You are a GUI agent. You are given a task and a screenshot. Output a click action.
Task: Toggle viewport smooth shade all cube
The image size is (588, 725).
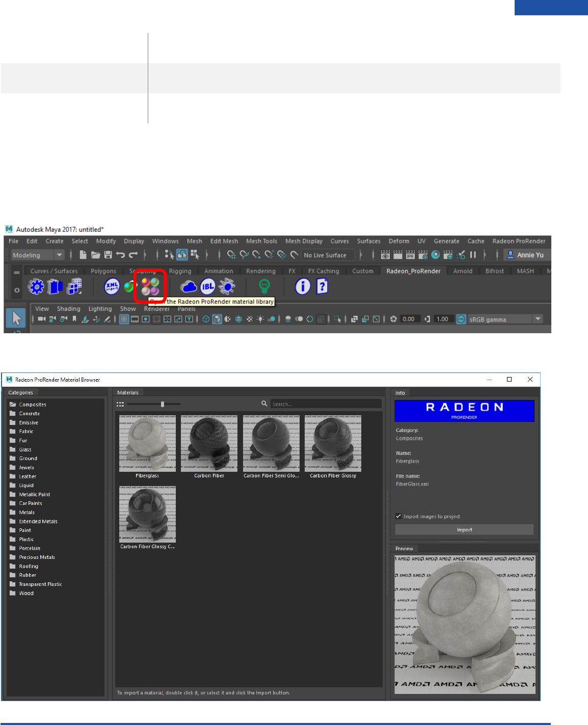click(x=217, y=319)
